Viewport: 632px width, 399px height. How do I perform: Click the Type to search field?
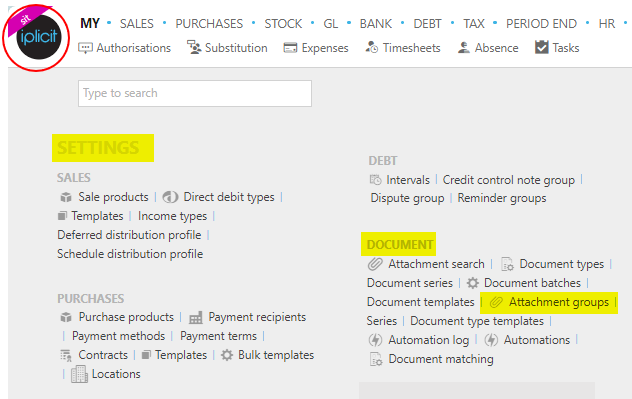[195, 94]
